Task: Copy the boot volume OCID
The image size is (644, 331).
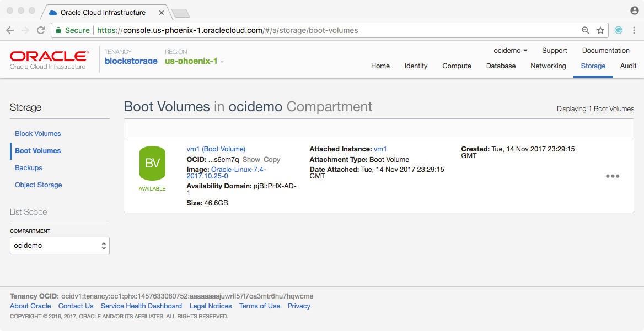Action: coord(272,160)
